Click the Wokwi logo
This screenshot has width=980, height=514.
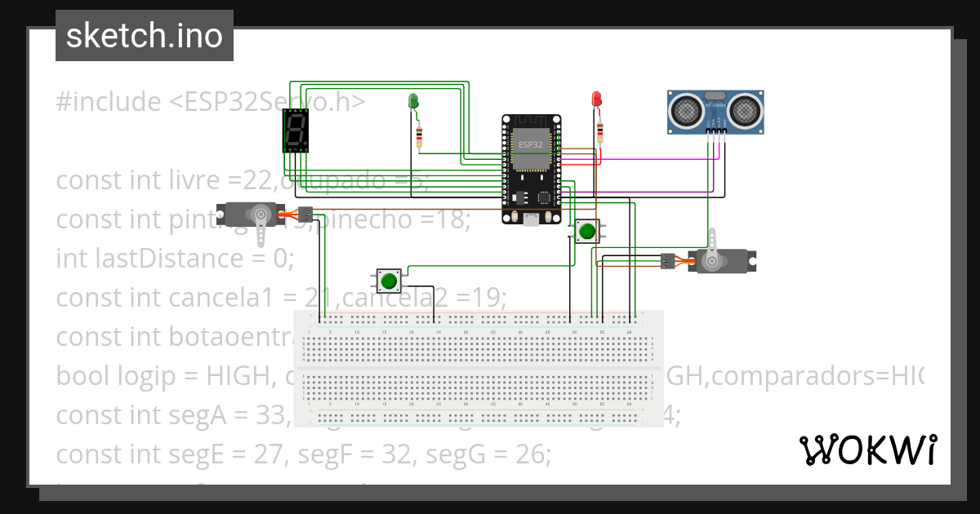click(x=867, y=450)
